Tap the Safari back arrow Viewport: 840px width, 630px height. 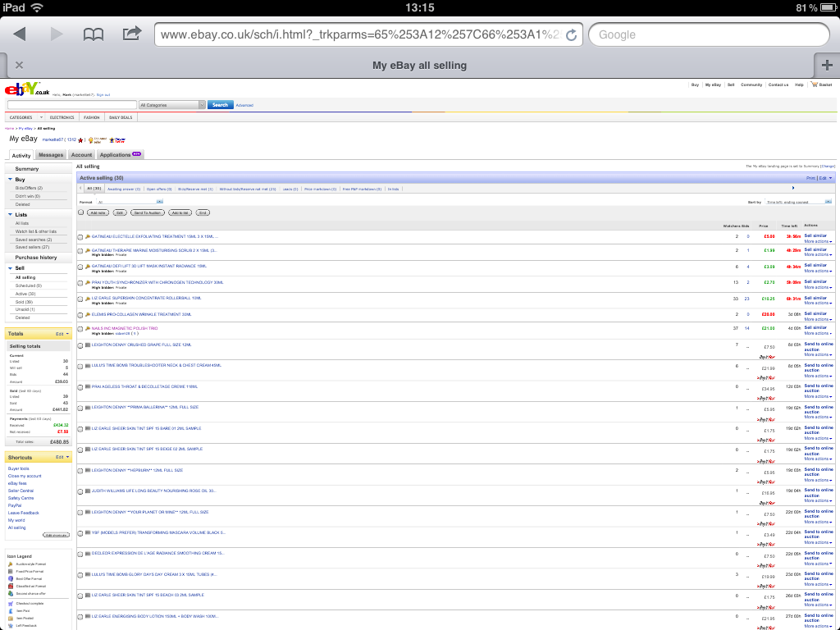20,34
